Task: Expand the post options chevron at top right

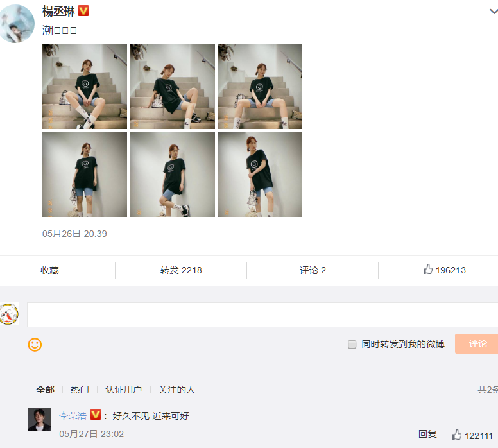Action: pyautogui.click(x=494, y=12)
